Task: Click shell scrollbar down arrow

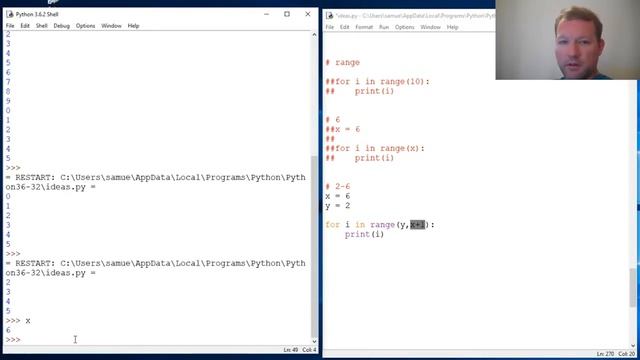Action: pos(314,342)
